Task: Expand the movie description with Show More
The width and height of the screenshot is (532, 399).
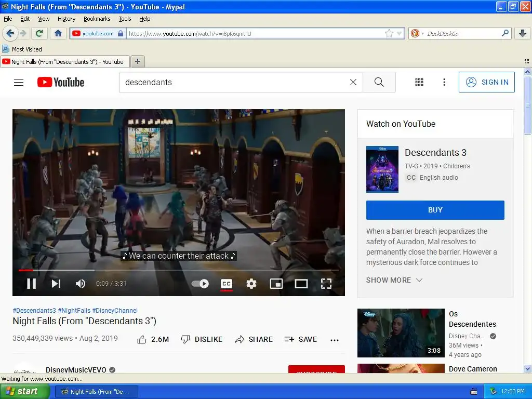Action: pyautogui.click(x=394, y=280)
